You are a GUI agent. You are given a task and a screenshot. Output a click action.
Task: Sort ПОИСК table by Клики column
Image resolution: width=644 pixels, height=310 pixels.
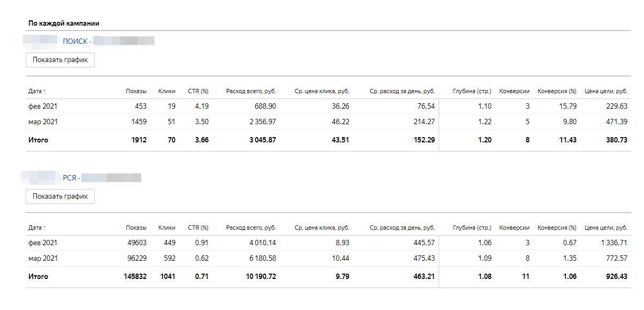coord(166,91)
